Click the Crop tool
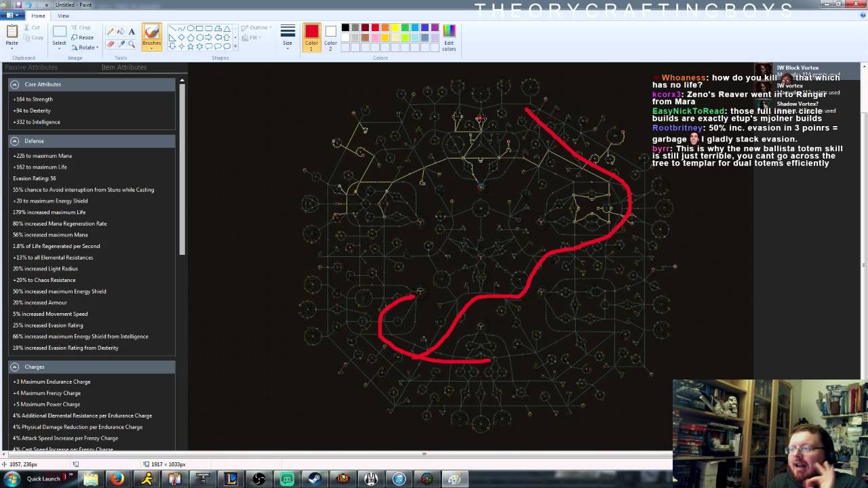868x488 pixels. point(81,28)
